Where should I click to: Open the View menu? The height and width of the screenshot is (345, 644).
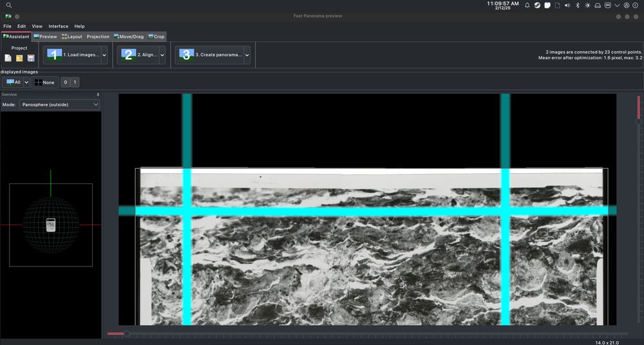(x=37, y=26)
